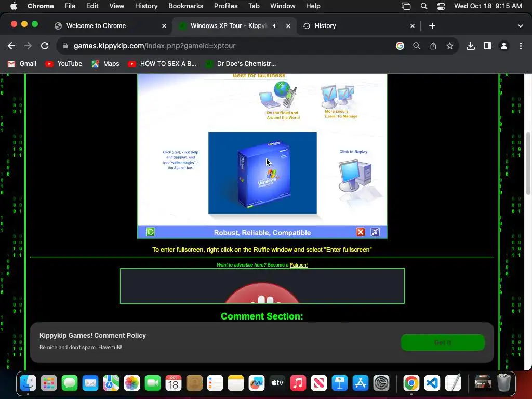Open the Profiles menu

pyautogui.click(x=226, y=6)
